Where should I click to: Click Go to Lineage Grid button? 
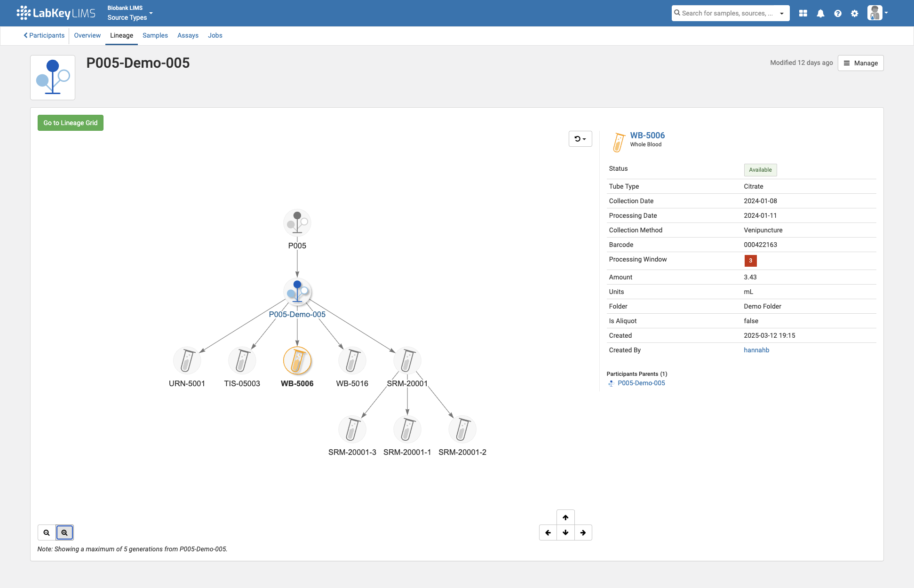point(71,123)
